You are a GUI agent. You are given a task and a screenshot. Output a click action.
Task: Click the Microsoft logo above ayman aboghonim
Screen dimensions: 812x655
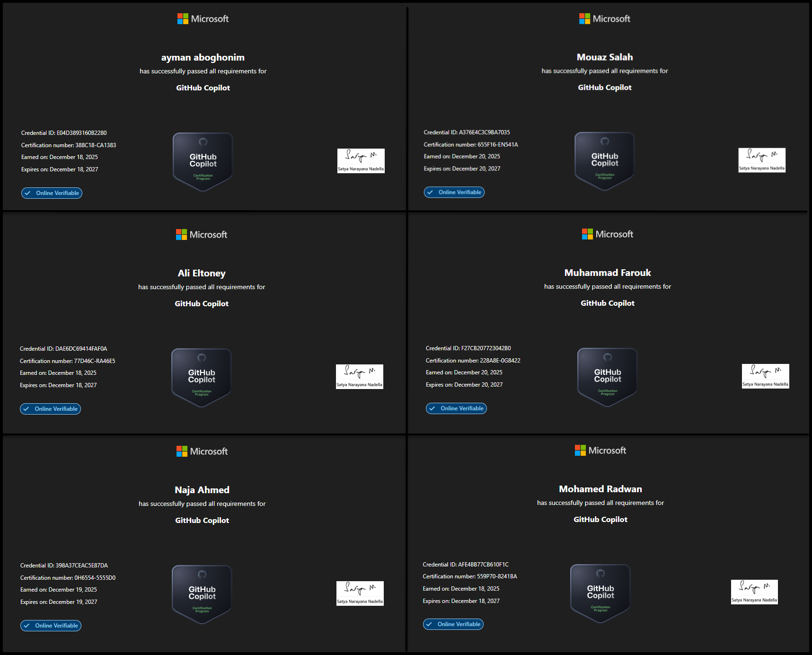click(x=203, y=19)
